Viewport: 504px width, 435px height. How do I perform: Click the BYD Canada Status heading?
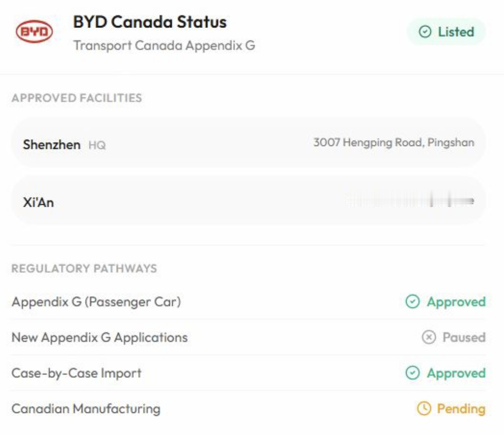point(150,22)
